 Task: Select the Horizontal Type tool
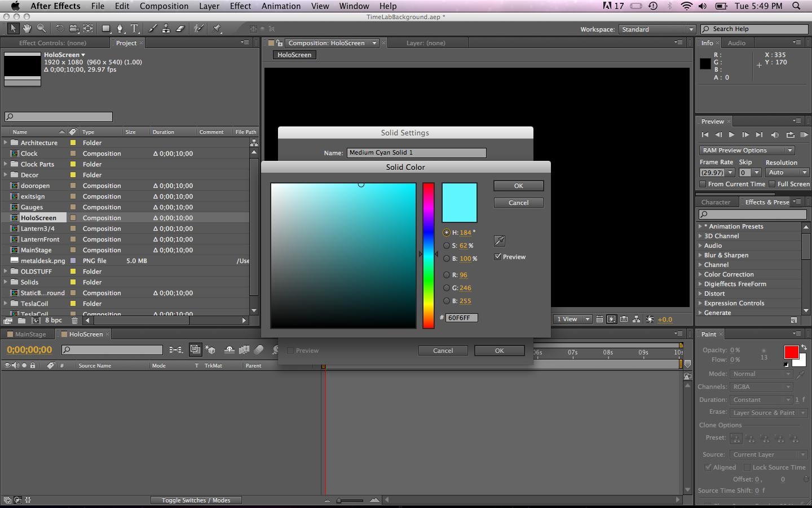tap(134, 28)
